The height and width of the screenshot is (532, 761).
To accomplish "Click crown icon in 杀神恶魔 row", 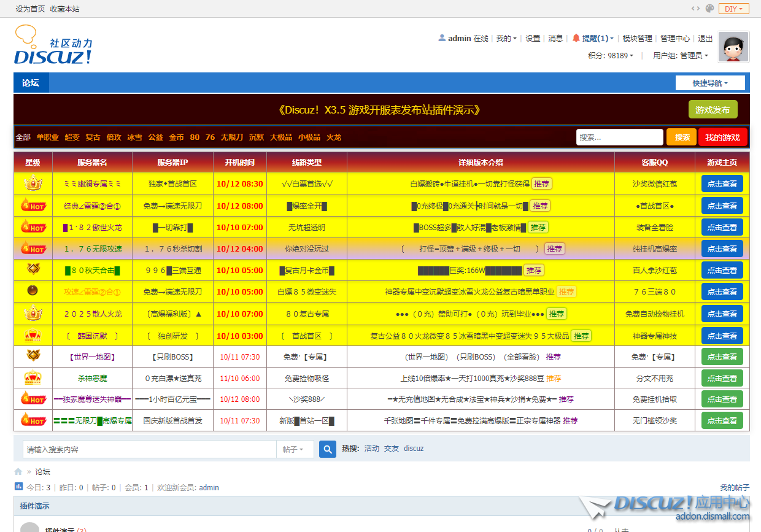I will click(33, 378).
